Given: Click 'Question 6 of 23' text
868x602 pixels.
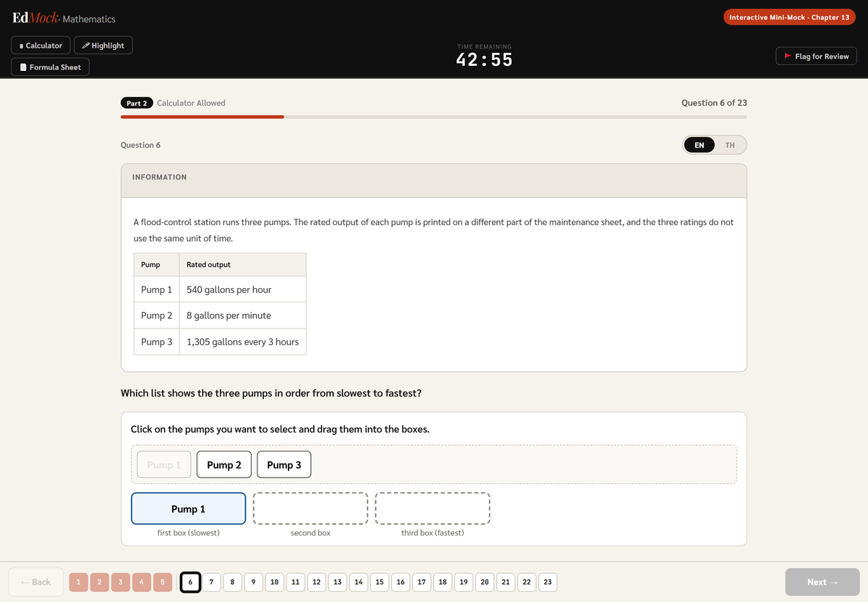Looking at the screenshot, I should [x=714, y=103].
